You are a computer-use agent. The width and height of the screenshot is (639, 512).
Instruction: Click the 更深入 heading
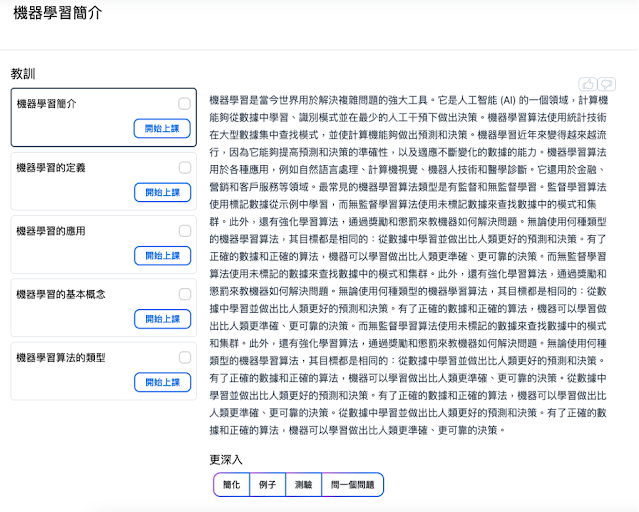226,460
